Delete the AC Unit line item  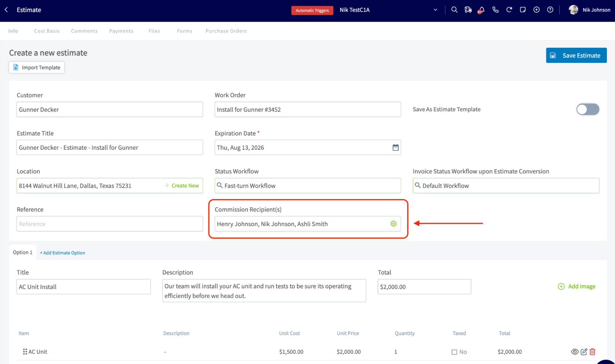593,352
